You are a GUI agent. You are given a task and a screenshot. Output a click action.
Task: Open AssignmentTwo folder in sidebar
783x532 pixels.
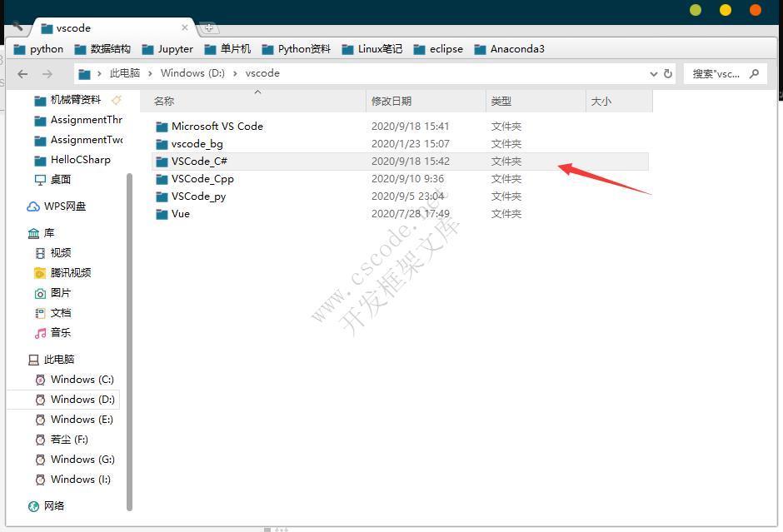click(78, 140)
